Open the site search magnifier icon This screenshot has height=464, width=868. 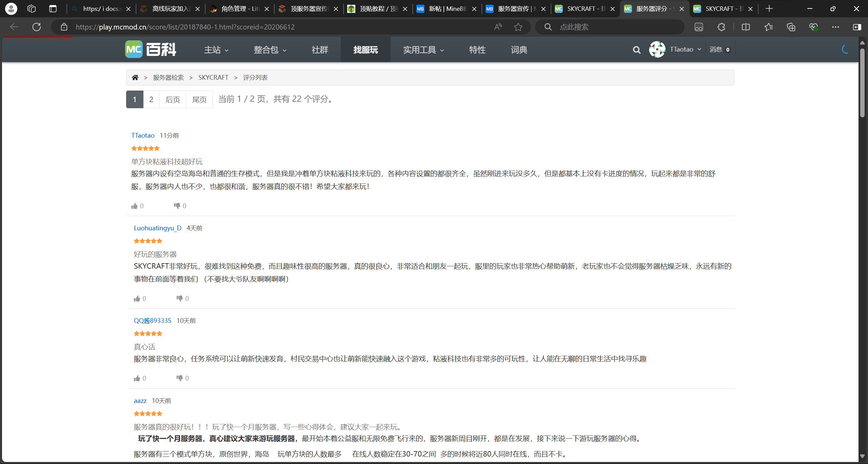[x=636, y=50]
